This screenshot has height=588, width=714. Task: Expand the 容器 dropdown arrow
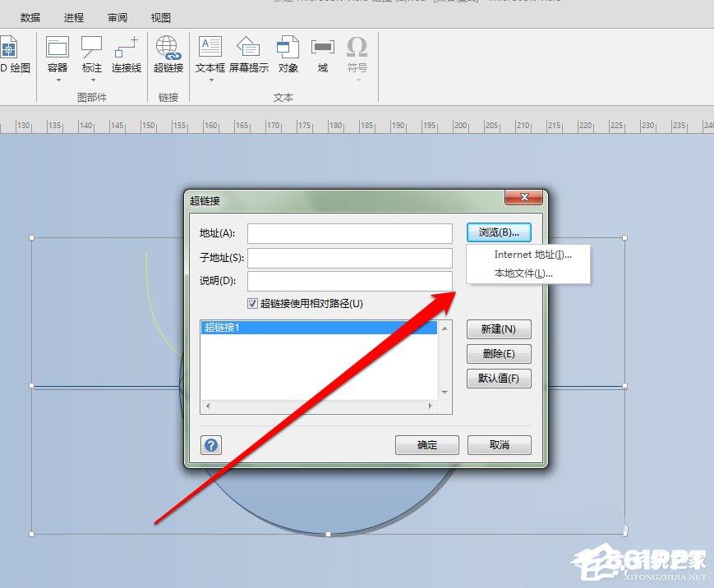[x=58, y=80]
